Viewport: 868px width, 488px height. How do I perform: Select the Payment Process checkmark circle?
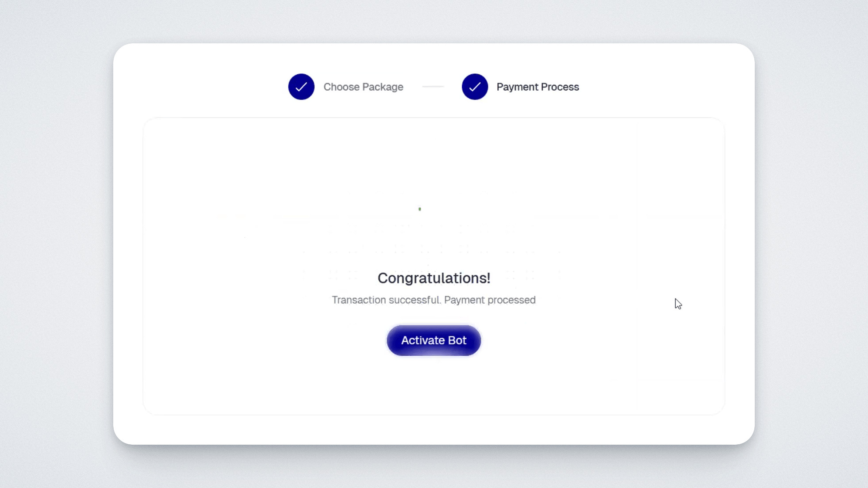(475, 87)
